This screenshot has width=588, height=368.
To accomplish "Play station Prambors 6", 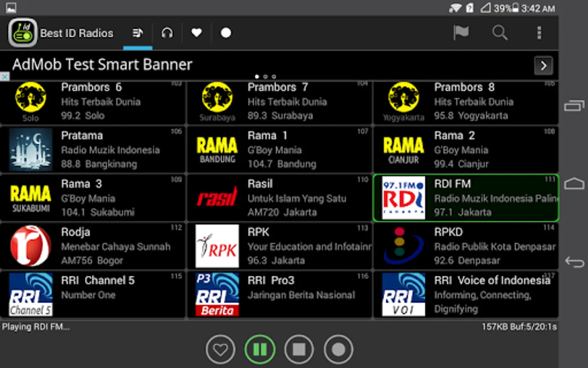I will point(91,87).
